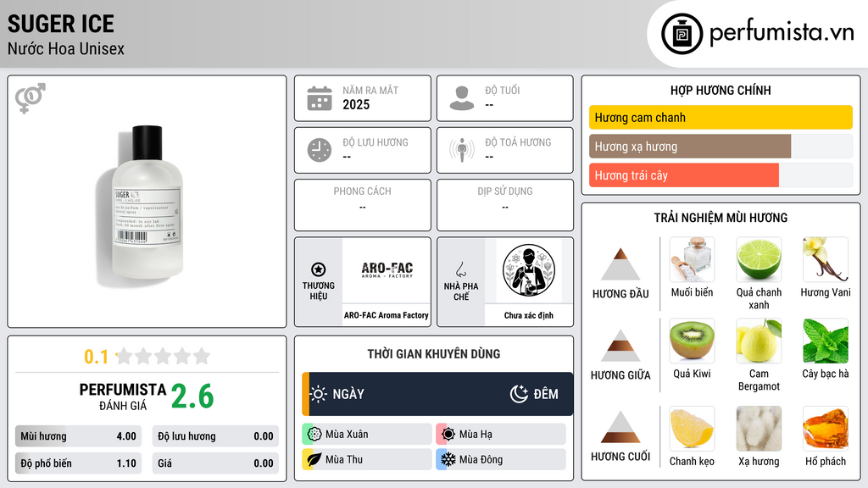Click the perfumista.vn site name
Image resolution: width=868 pixels, height=488 pixels.
pos(782,33)
